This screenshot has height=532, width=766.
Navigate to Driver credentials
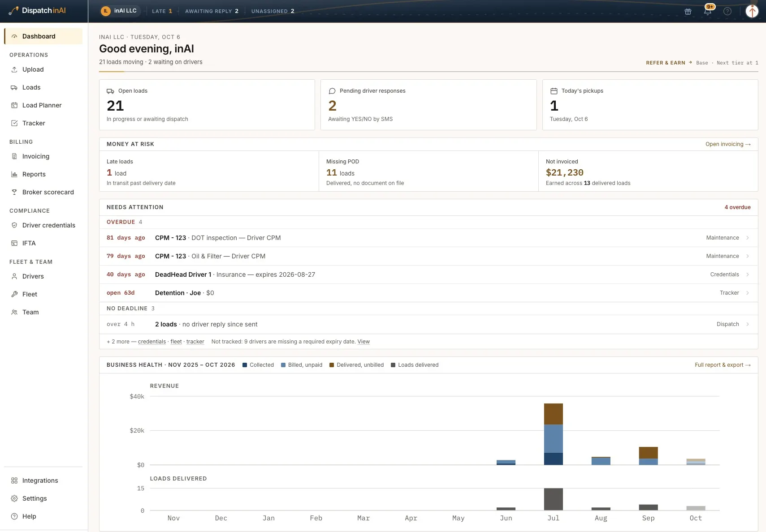pyautogui.click(x=43, y=225)
